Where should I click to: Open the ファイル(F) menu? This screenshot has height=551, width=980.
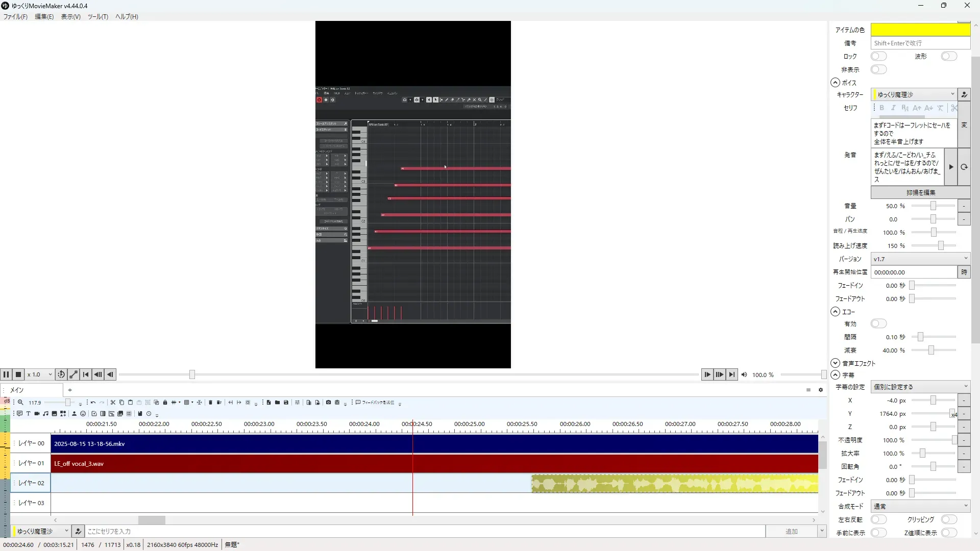(x=15, y=16)
